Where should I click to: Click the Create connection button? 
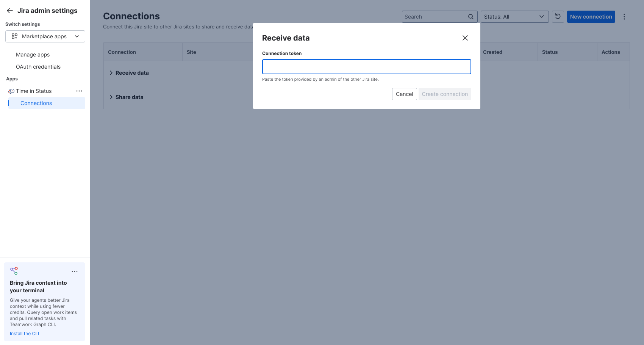tap(445, 94)
